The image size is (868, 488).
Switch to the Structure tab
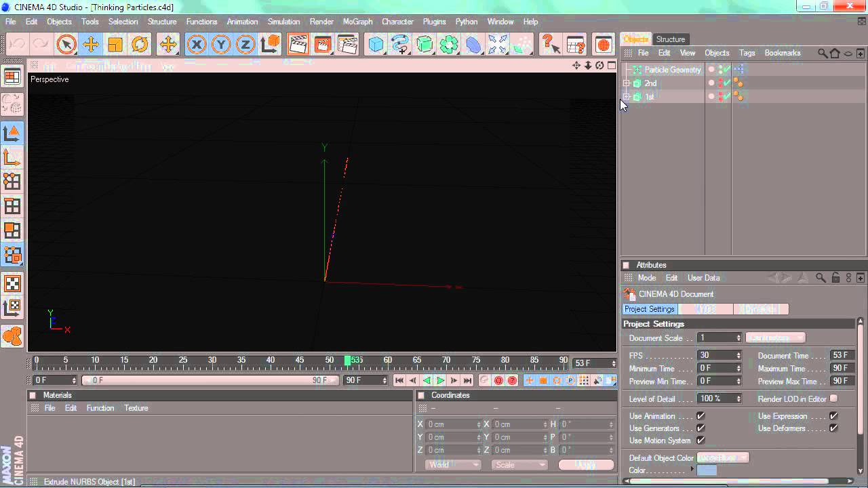coord(670,39)
